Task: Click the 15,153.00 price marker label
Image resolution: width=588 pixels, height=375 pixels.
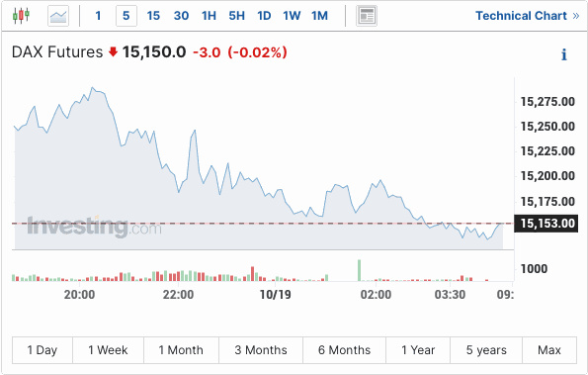Action: coord(546,224)
